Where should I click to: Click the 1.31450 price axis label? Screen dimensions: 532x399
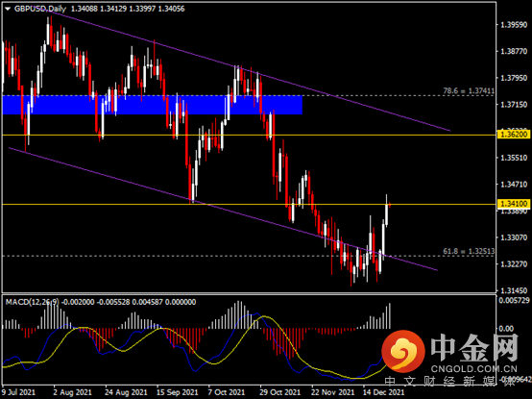pyautogui.click(x=514, y=290)
